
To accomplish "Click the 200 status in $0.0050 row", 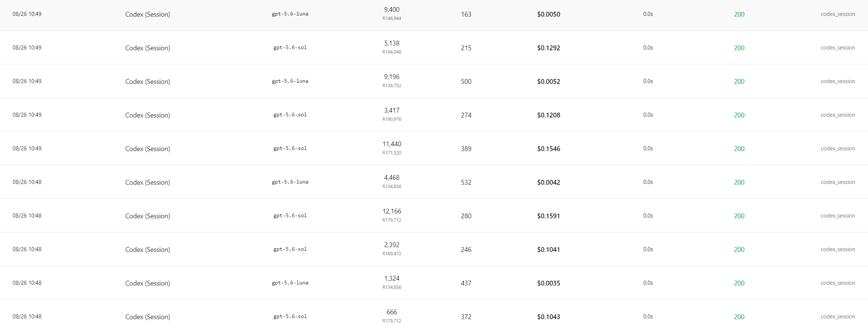I will (739, 14).
